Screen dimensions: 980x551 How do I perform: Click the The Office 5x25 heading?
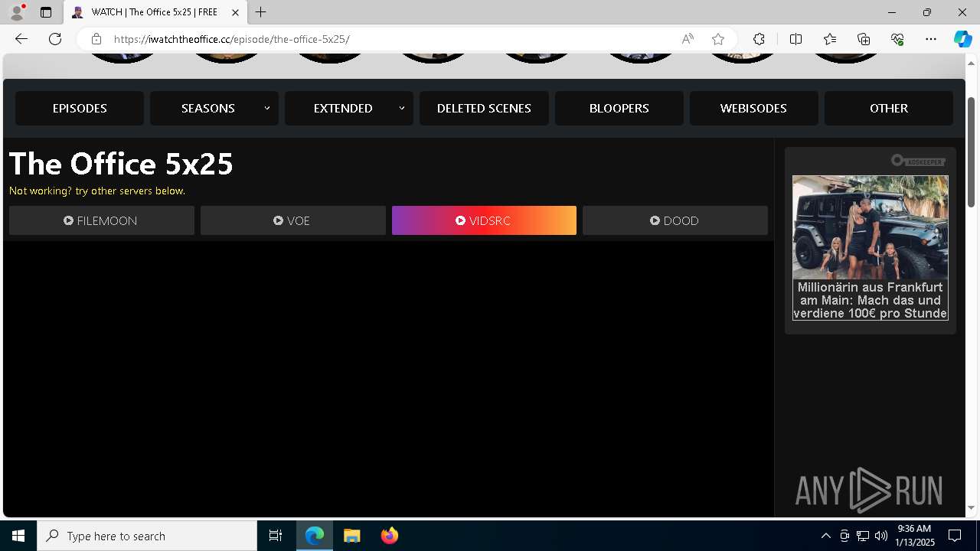(121, 164)
